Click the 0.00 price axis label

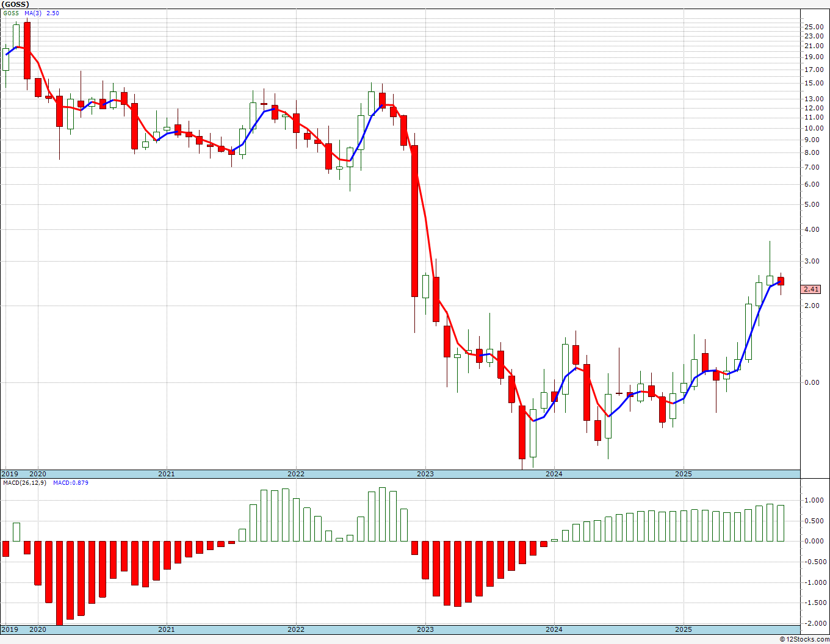pos(812,382)
